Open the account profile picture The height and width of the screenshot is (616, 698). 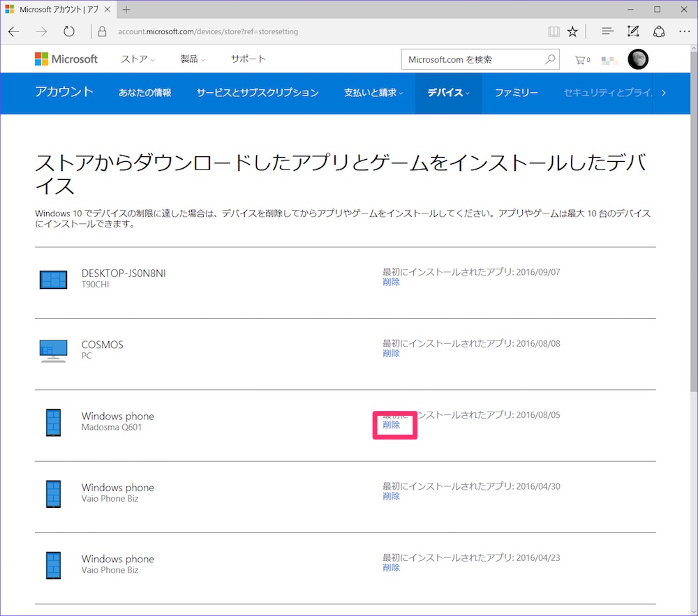point(638,59)
